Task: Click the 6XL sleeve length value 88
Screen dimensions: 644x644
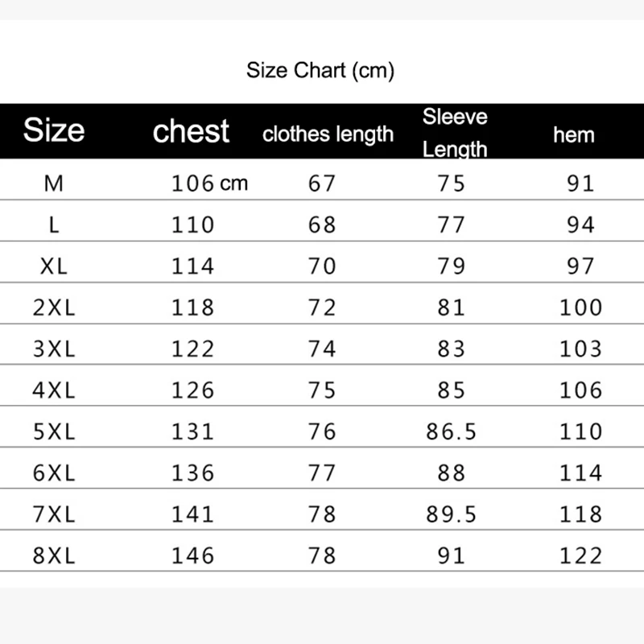Action: point(452,473)
